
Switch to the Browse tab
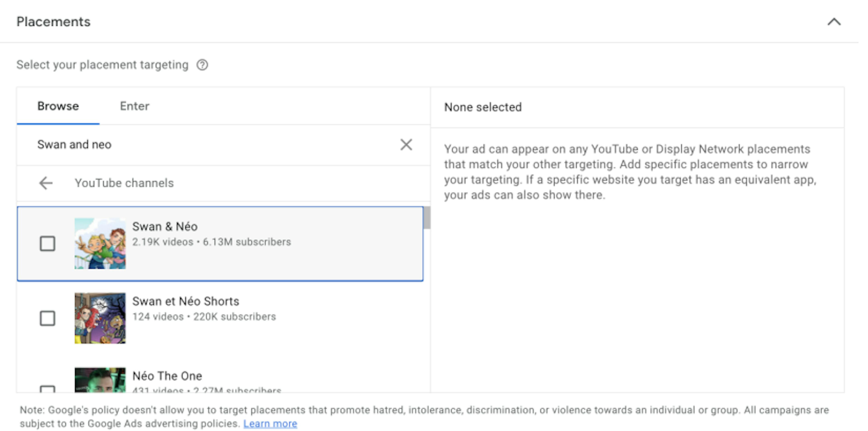point(58,106)
